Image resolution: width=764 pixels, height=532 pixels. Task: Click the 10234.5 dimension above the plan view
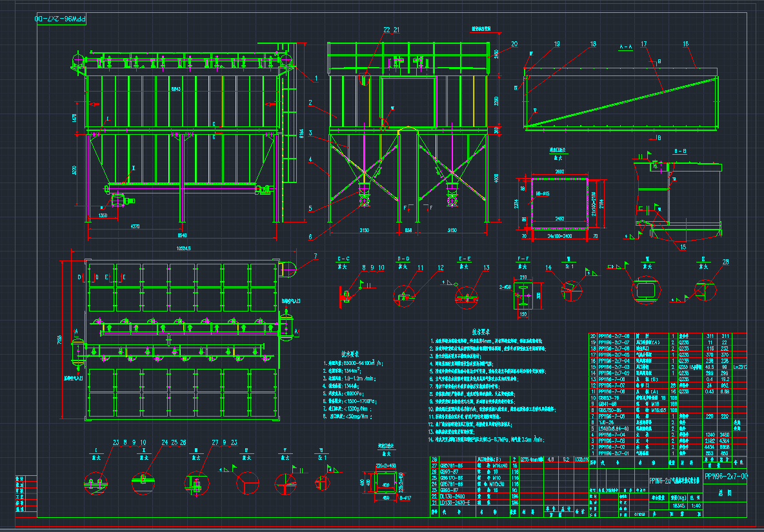click(184, 248)
